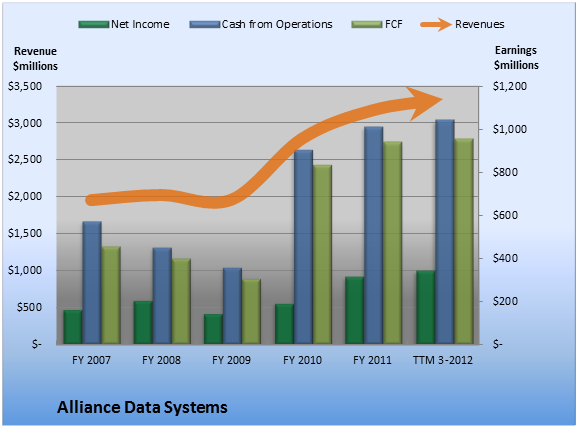Click the $600 right axis label
The width and height of the screenshot is (577, 427).
pyautogui.click(x=505, y=215)
